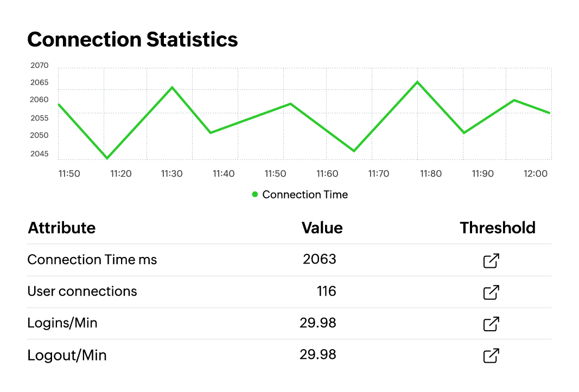579x392 pixels.
Task: Expand details for the User connections row
Action: [x=82, y=291]
